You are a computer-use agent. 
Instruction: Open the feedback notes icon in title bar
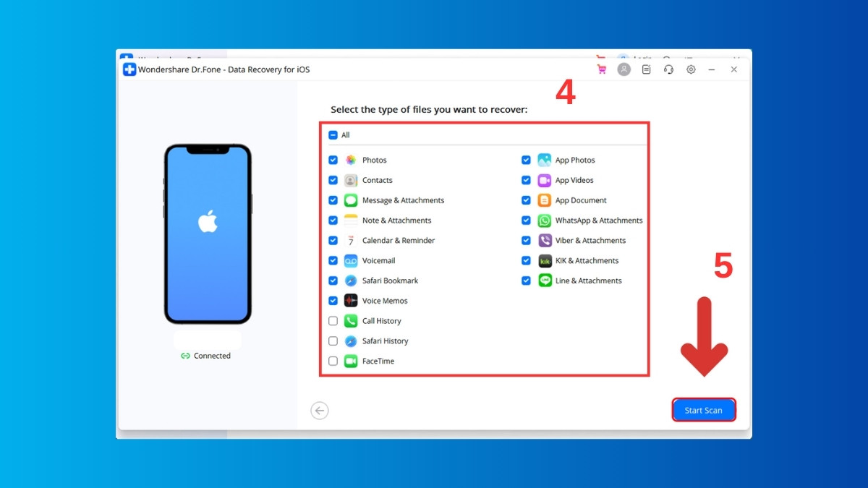tap(647, 69)
